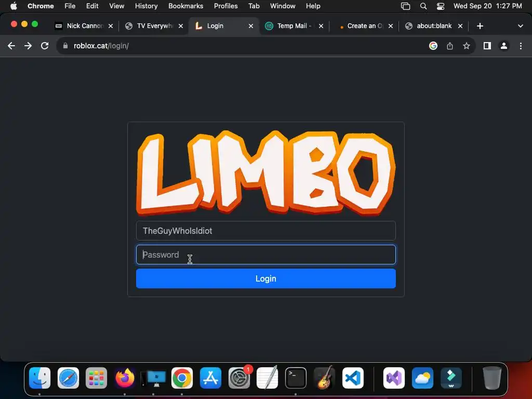Expand the tab search dropdown chevron
Viewport: 532px width, 399px height.
(x=521, y=26)
